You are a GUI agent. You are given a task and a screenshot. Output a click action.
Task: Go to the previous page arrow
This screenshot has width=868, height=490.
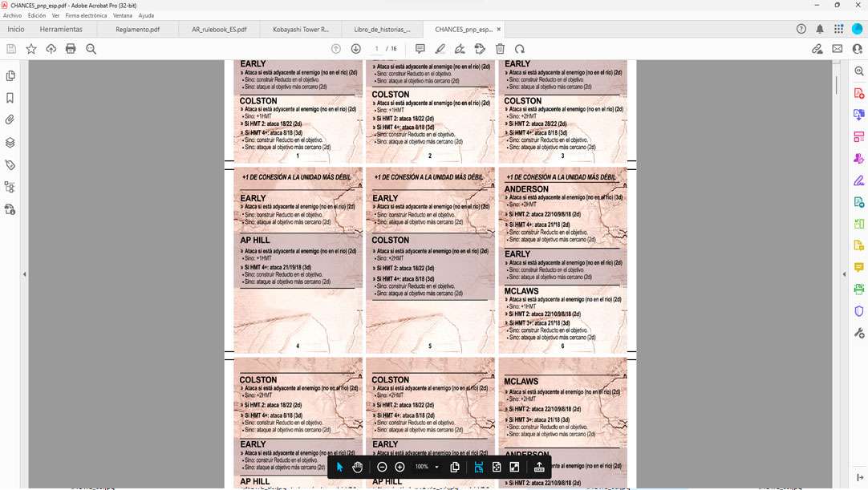[336, 49]
